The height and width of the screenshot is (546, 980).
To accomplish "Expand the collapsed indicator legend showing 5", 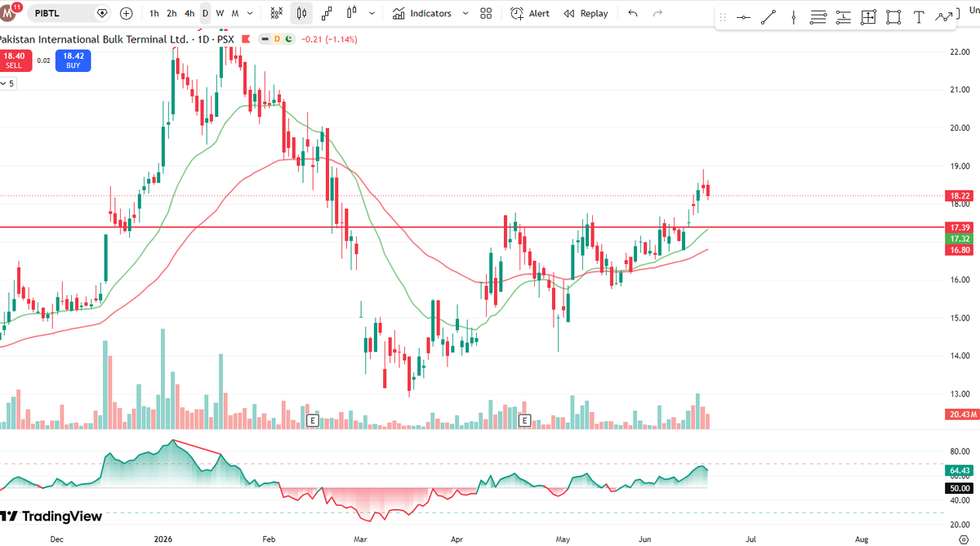I will pos(7,83).
